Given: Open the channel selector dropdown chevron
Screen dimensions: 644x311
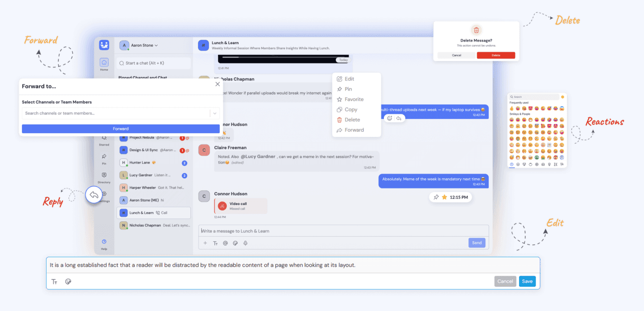Looking at the screenshot, I should [x=215, y=113].
